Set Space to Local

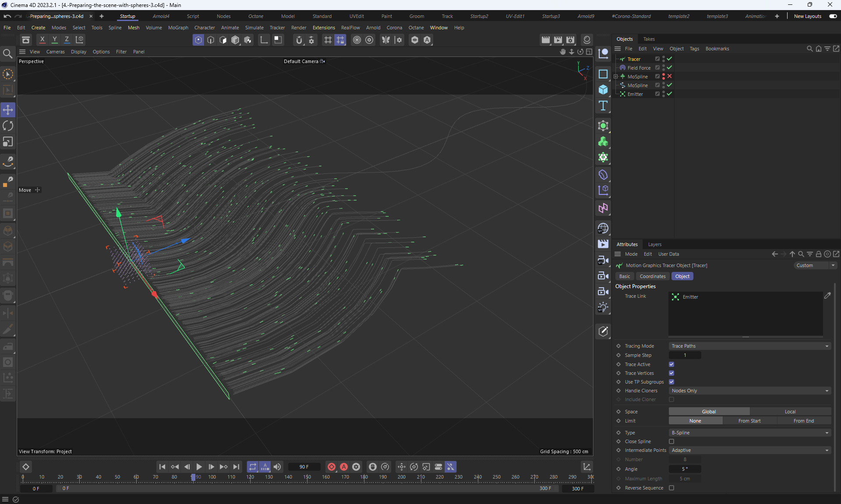click(x=790, y=412)
